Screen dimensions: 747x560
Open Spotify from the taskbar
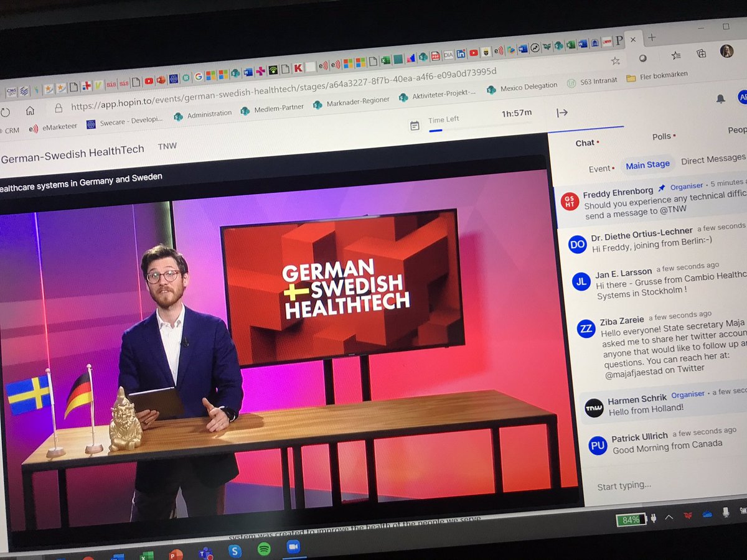coord(264,548)
